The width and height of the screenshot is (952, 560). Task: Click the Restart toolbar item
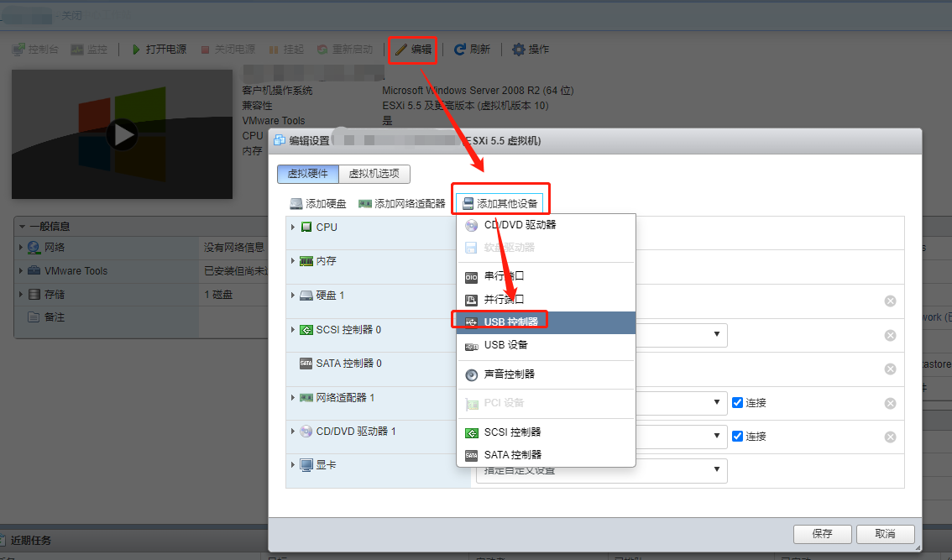pos(345,50)
